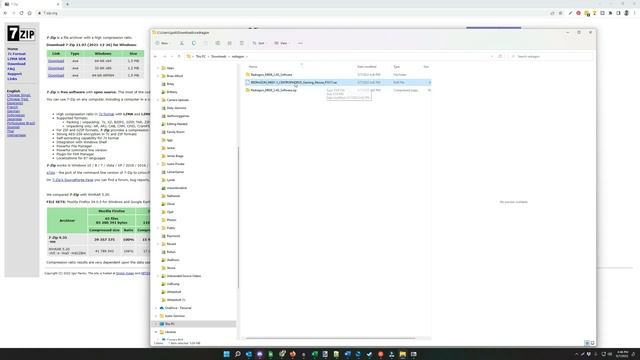
Task: Open Windows taskbar Search
Action: pos(238,354)
